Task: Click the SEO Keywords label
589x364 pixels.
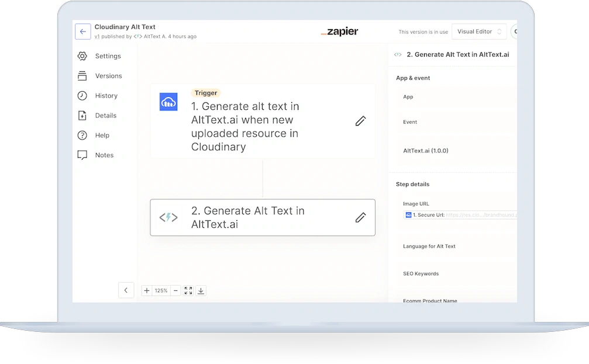Action: (421, 274)
